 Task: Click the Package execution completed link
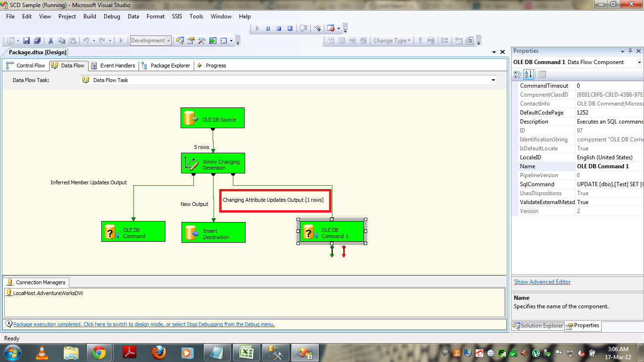144,324
